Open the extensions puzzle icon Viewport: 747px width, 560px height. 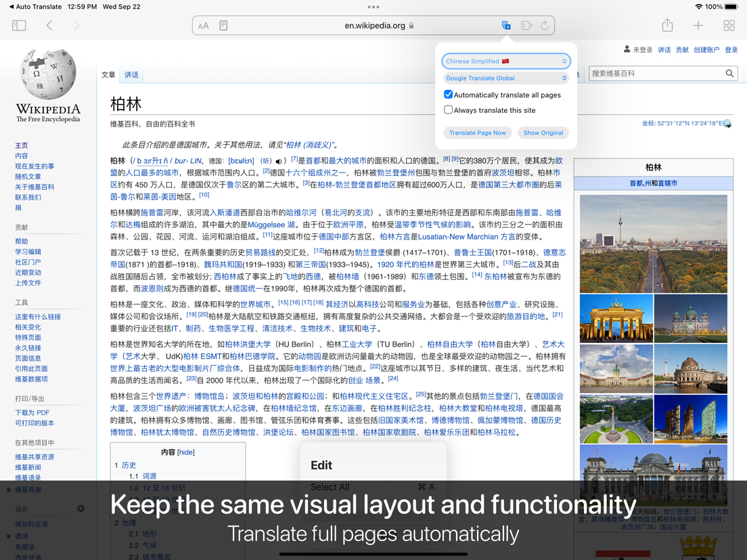click(x=526, y=25)
